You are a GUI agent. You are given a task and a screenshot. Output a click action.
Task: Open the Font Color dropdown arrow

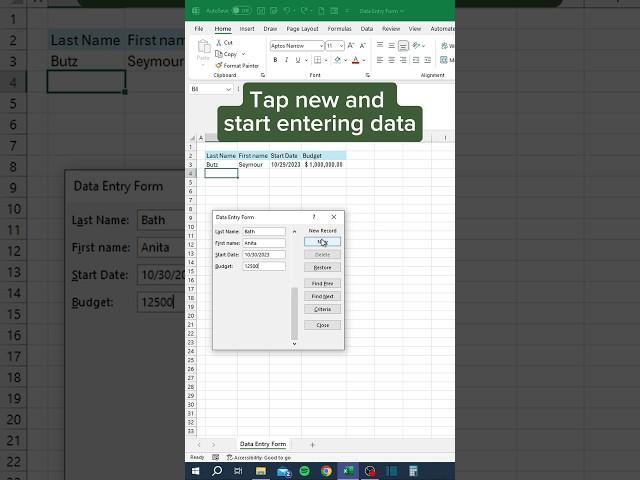click(364, 60)
